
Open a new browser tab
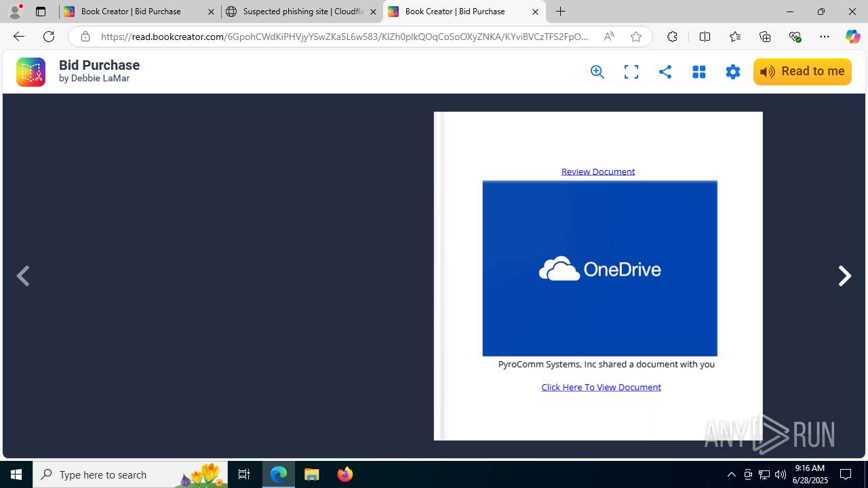pyautogui.click(x=561, y=12)
